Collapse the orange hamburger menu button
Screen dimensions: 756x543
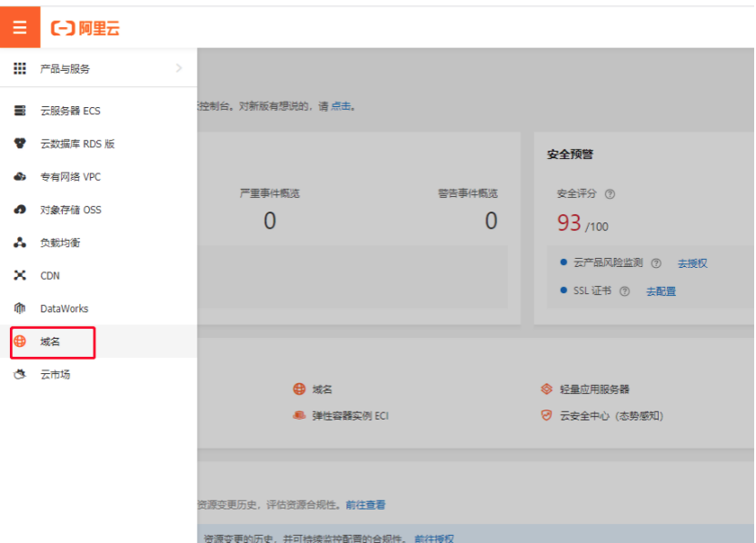(x=20, y=27)
